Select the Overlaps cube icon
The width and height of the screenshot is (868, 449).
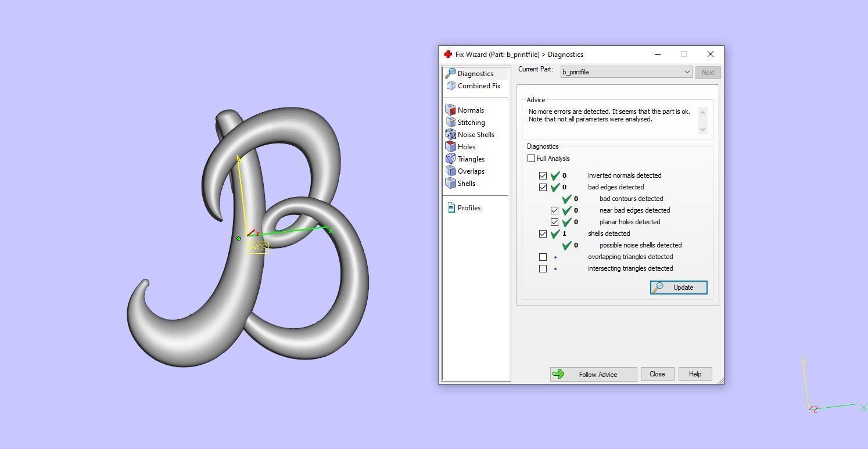tap(450, 171)
